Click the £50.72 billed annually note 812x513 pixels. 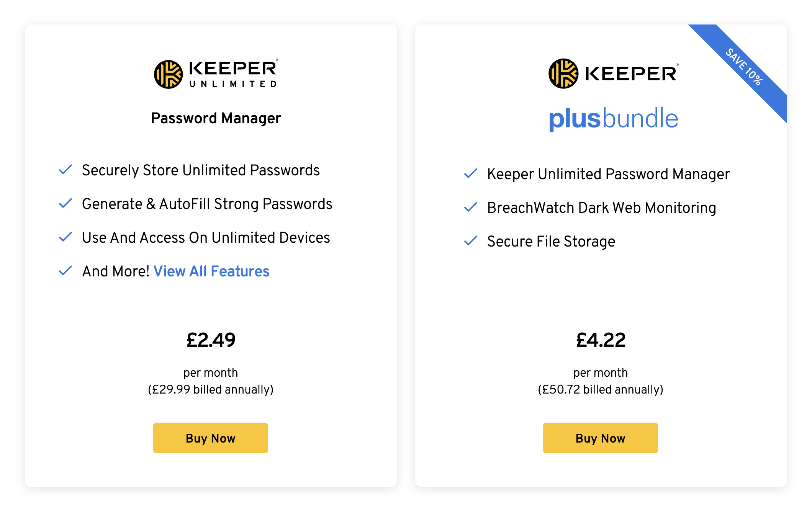click(601, 389)
